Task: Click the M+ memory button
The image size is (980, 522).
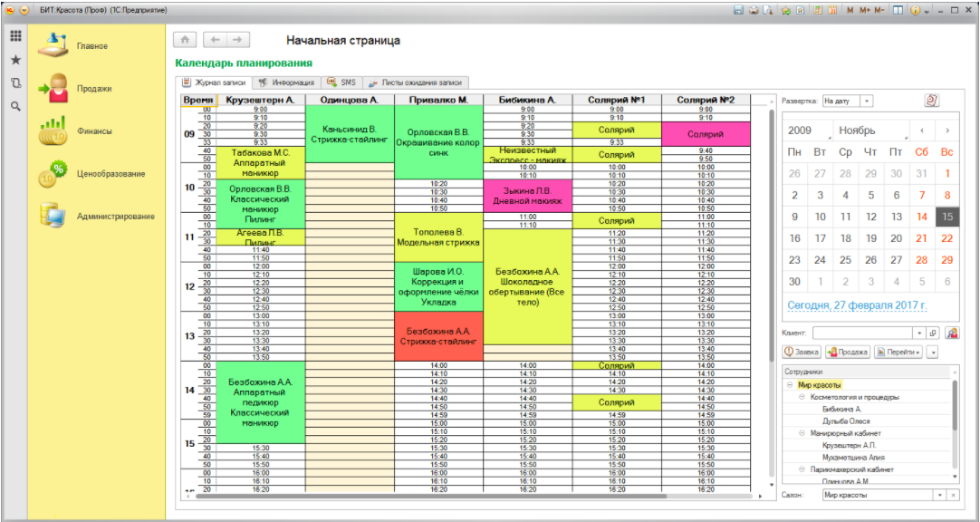Action: 865,10
